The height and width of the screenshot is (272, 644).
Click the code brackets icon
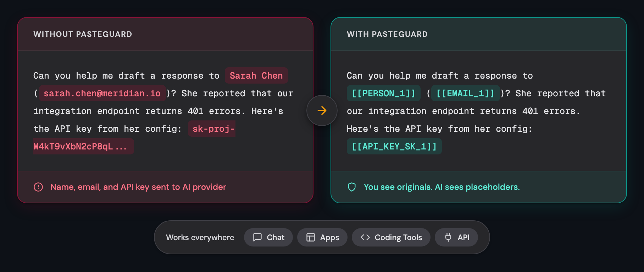365,237
